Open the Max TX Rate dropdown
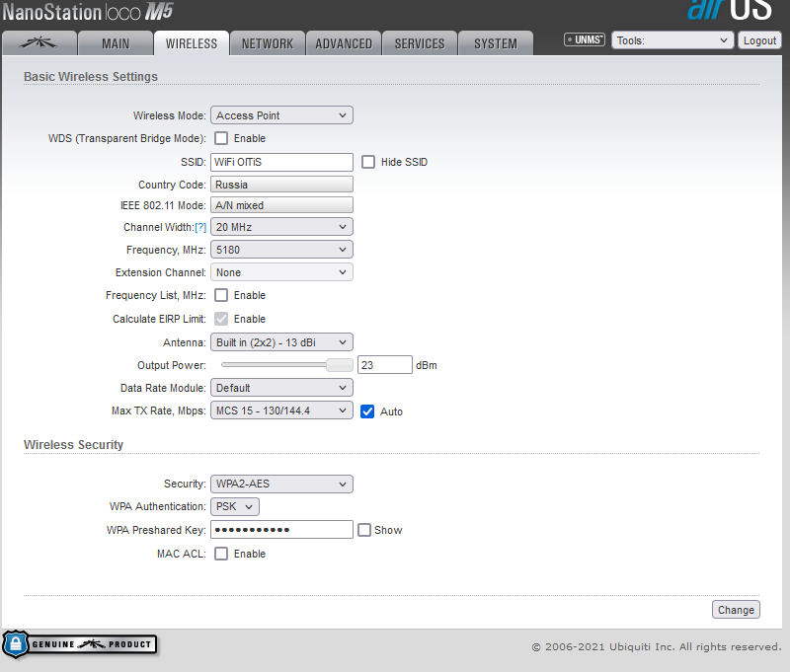 tap(281, 411)
